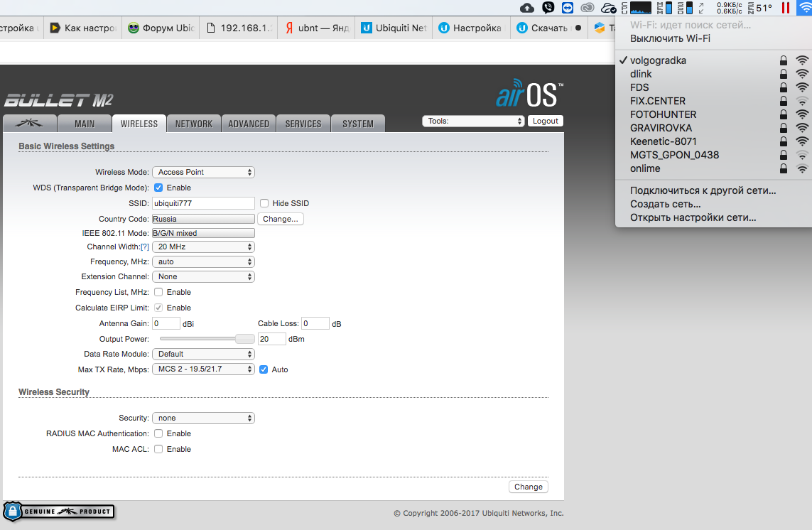812x530 pixels.
Task: Switch to the NETWORK tab
Action: (194, 124)
